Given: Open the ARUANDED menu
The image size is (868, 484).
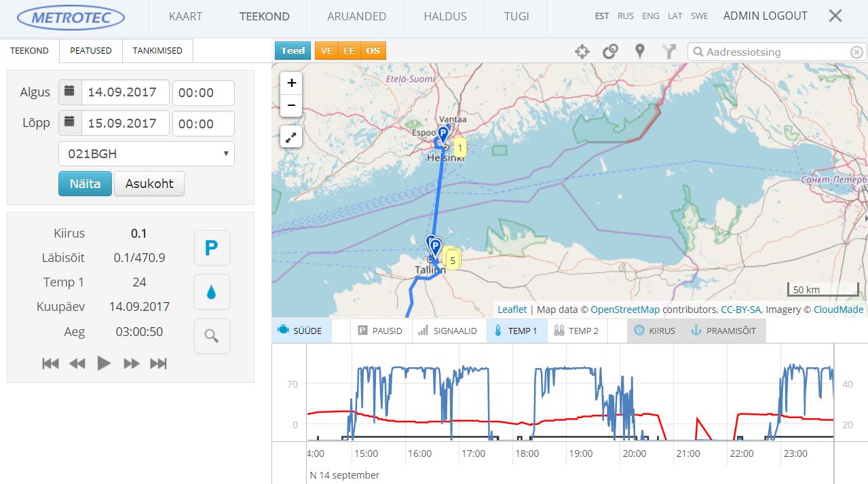Looking at the screenshot, I should (x=356, y=16).
